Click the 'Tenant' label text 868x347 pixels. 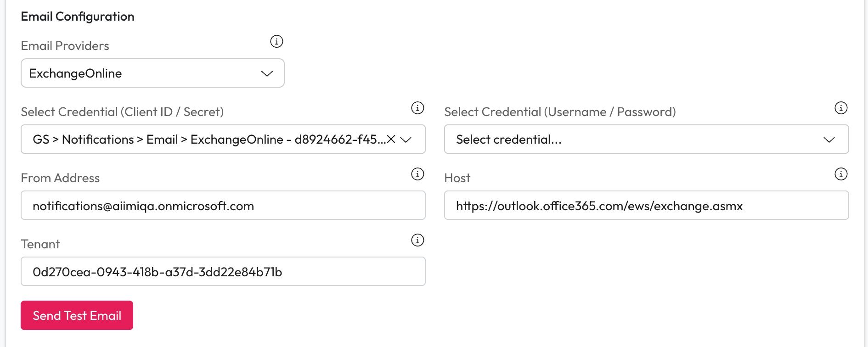pyautogui.click(x=40, y=244)
